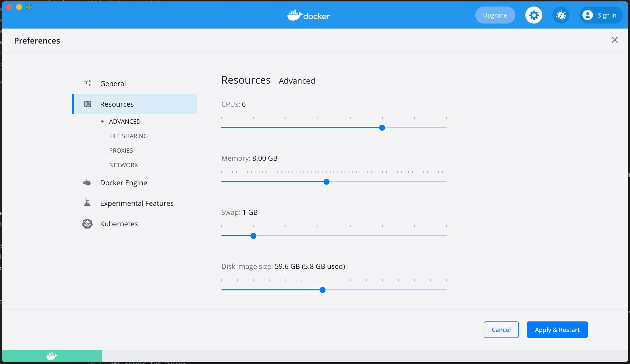Open settings via the gear icon
The image size is (630, 364).
534,15
